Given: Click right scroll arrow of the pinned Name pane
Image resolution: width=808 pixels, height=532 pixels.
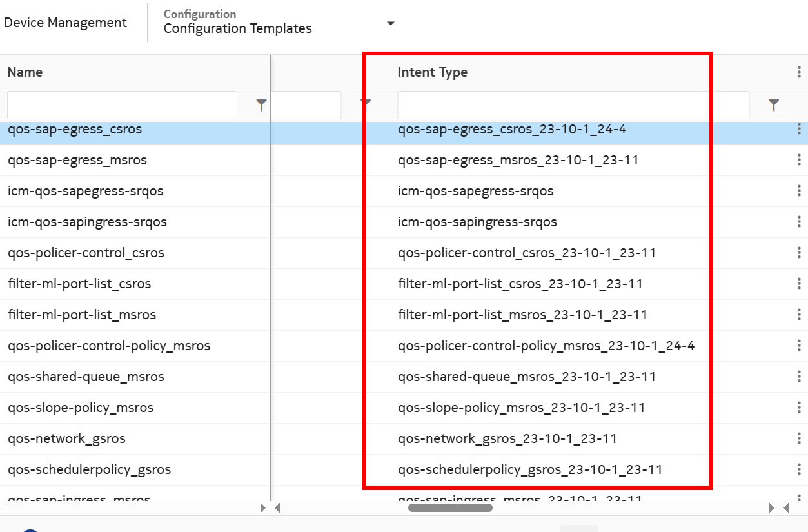Looking at the screenshot, I should [x=262, y=507].
